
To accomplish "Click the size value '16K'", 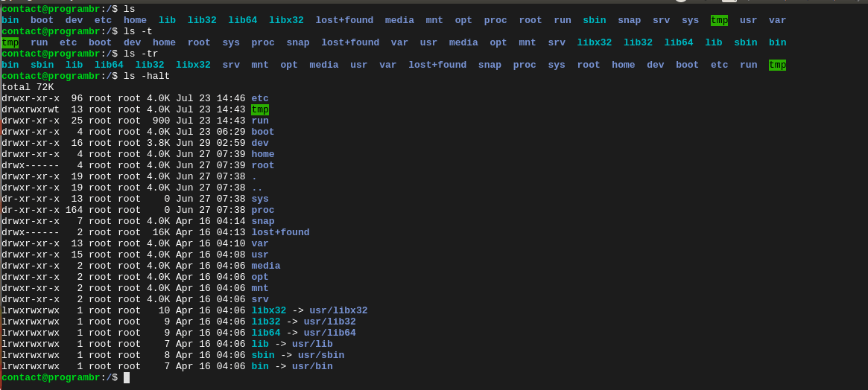I will coord(161,232).
